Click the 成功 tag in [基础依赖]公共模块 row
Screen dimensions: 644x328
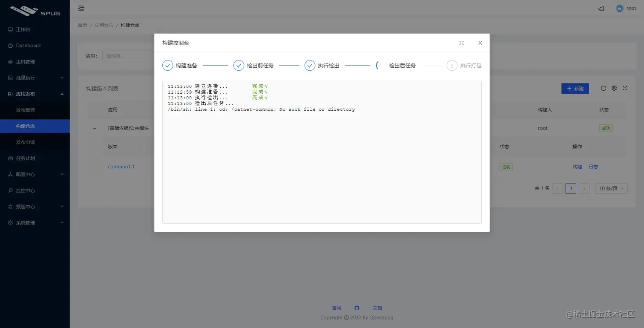pos(606,128)
